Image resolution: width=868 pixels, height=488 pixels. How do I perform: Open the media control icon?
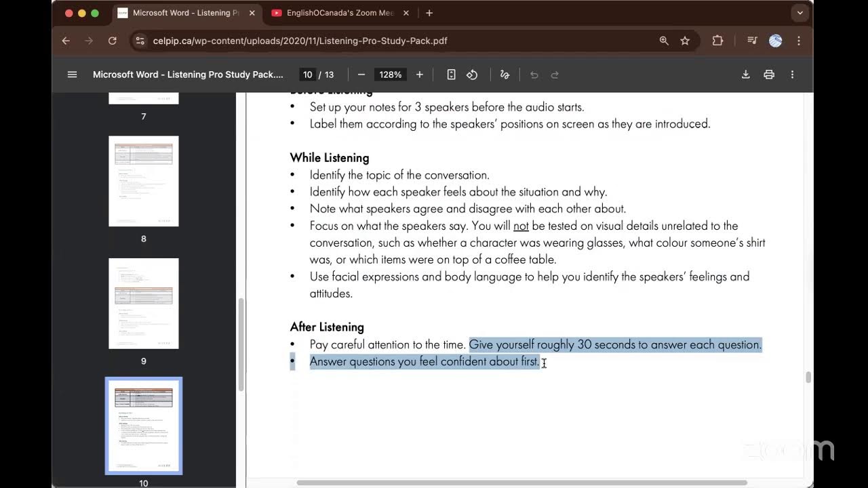point(752,41)
